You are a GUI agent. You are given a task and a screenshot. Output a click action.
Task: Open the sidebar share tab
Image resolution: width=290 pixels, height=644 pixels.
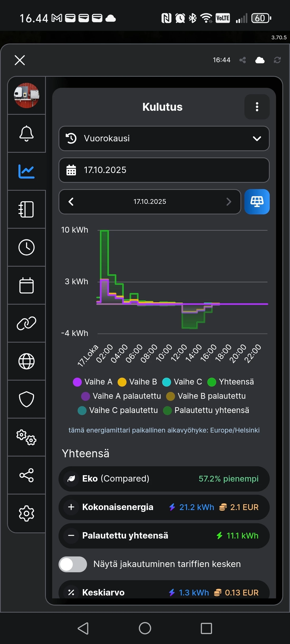click(x=26, y=475)
